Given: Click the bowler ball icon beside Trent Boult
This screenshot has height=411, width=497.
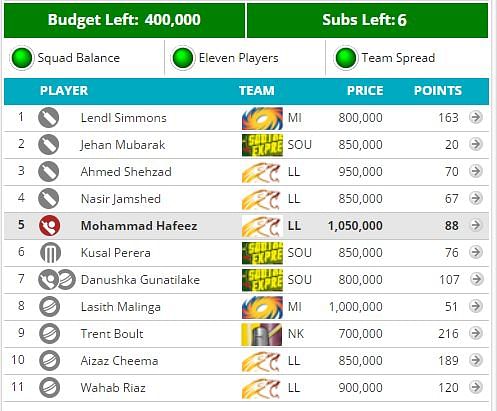Looking at the screenshot, I should 50,333.
